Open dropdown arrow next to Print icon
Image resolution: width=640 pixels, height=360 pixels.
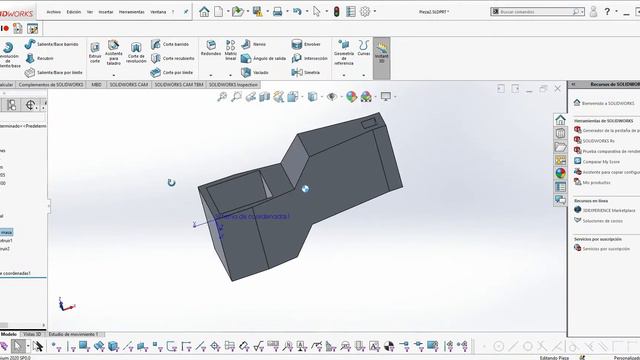point(287,12)
